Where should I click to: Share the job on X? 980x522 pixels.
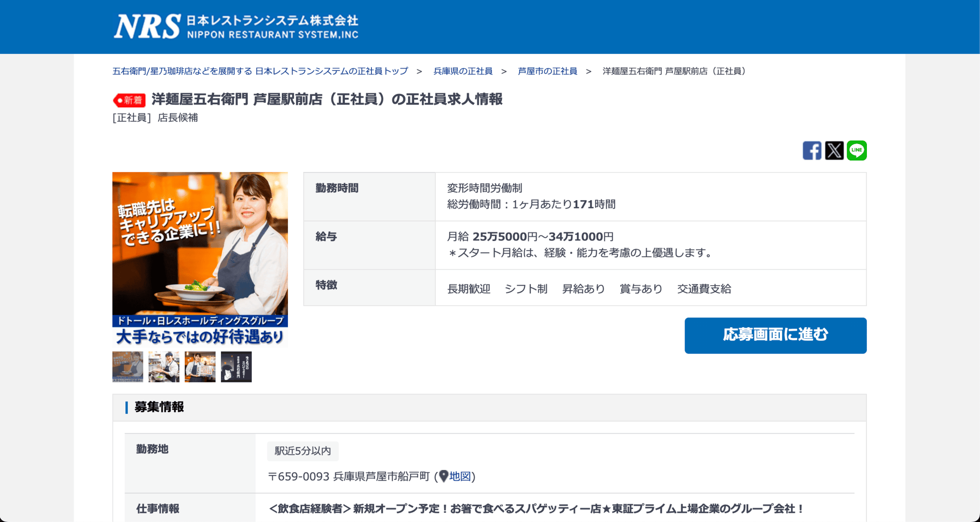(834, 151)
